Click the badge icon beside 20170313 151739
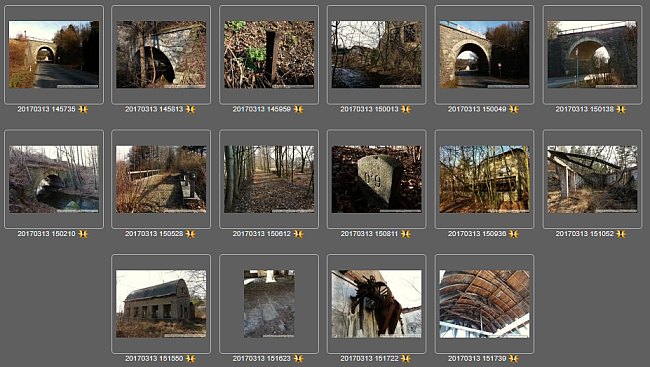The width and height of the screenshot is (650, 367). point(514,358)
